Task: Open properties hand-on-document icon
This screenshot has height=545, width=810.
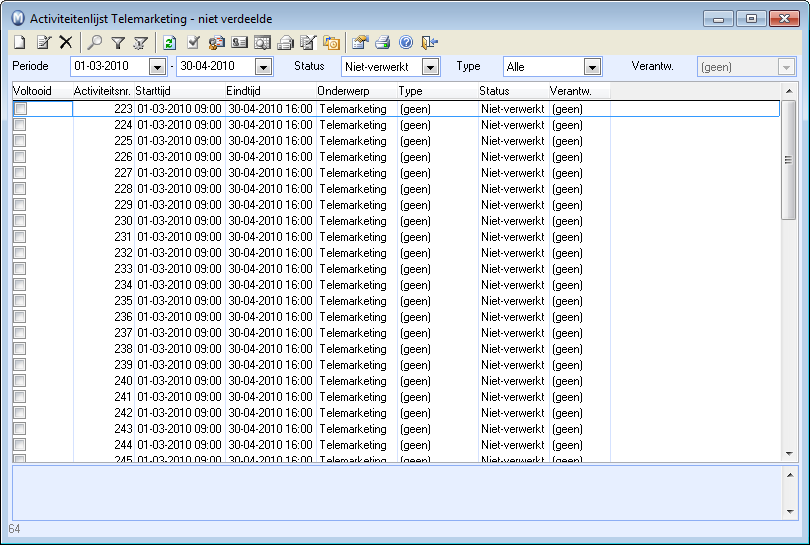Action: [360, 42]
